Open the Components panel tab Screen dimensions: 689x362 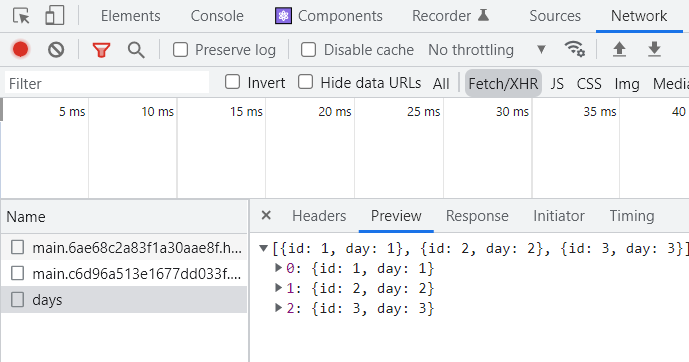(340, 16)
